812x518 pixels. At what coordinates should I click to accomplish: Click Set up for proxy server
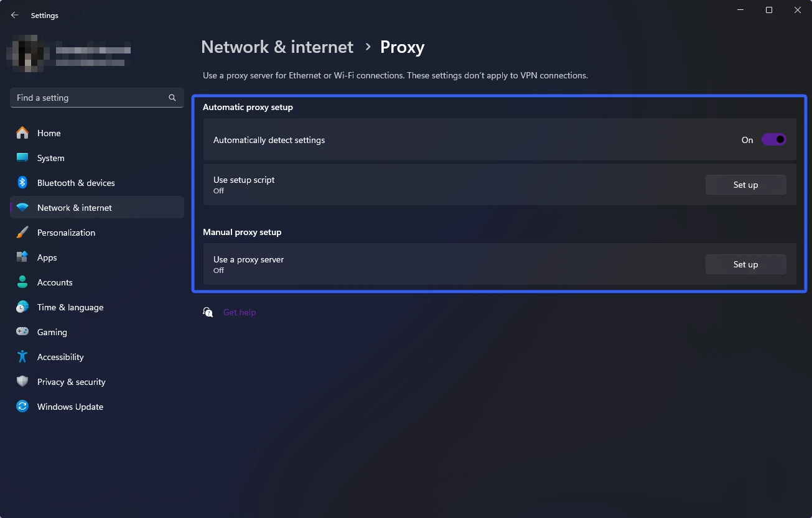(x=745, y=264)
